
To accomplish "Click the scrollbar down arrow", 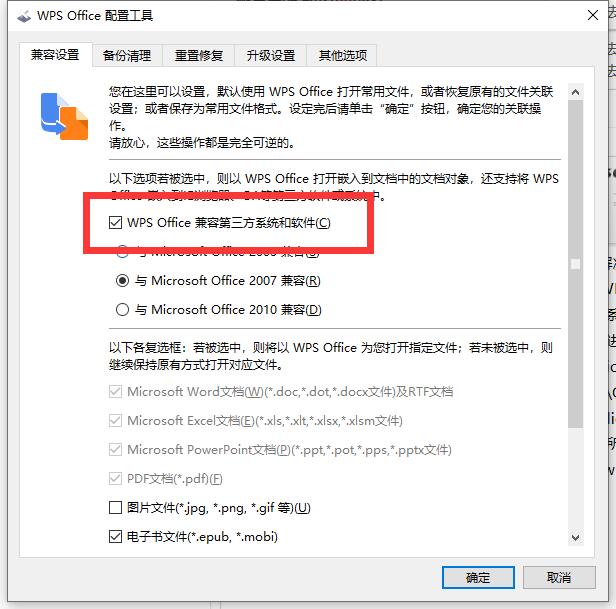I will (576, 537).
